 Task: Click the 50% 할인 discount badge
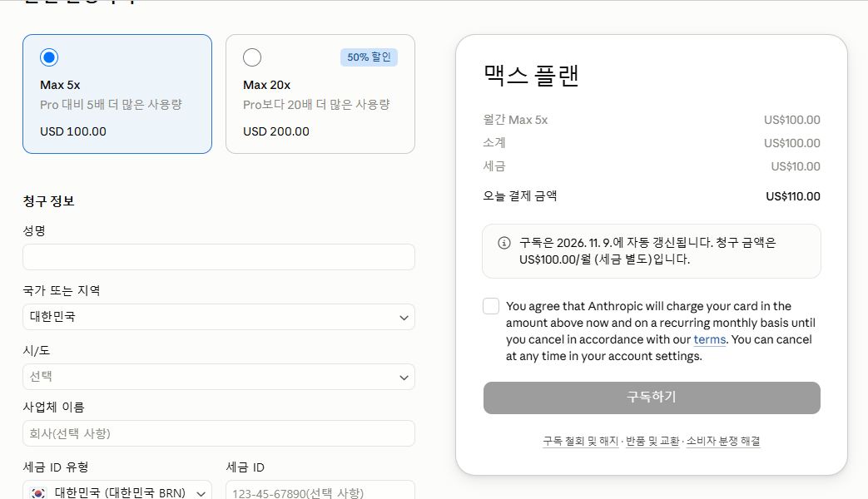tap(369, 57)
